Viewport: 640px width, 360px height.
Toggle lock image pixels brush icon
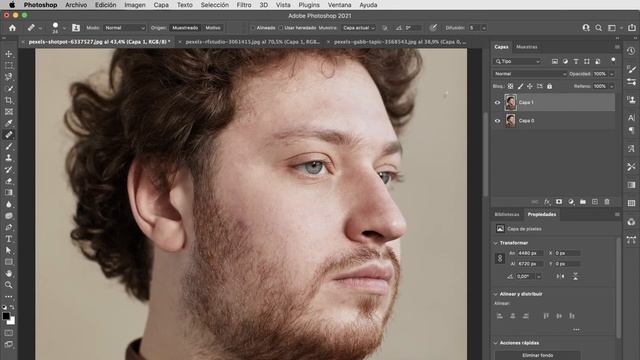pos(520,86)
